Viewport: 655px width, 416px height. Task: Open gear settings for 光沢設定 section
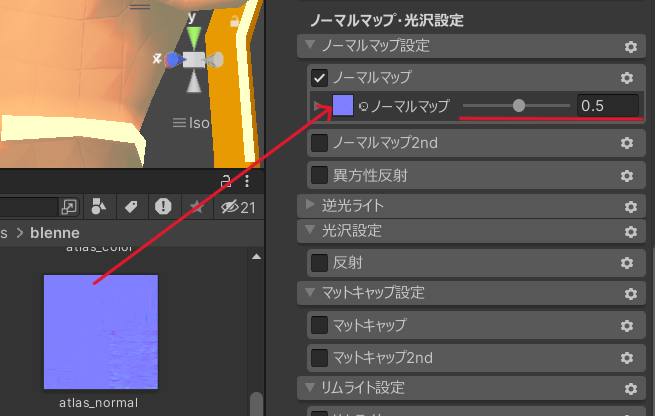(630, 232)
